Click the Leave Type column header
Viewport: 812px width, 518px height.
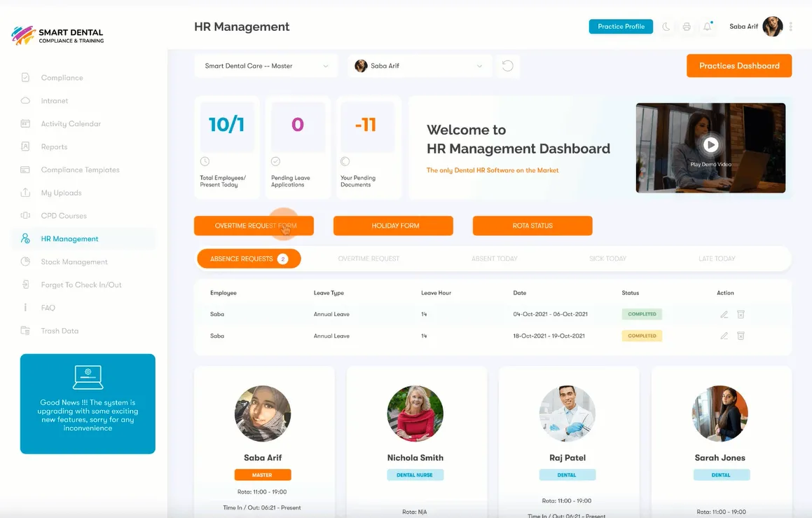coord(329,293)
